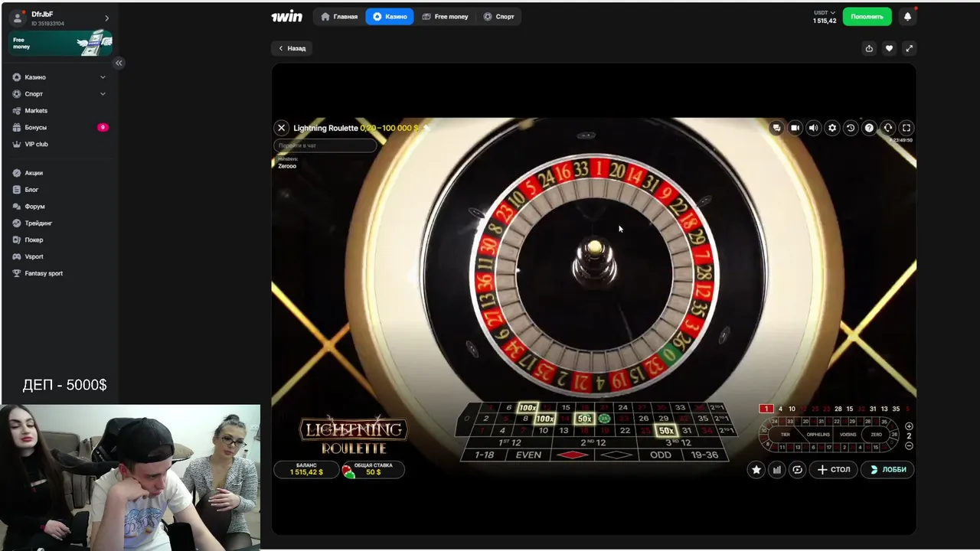Click the 1win logo
This screenshot has height=551, width=980.
coord(286,16)
